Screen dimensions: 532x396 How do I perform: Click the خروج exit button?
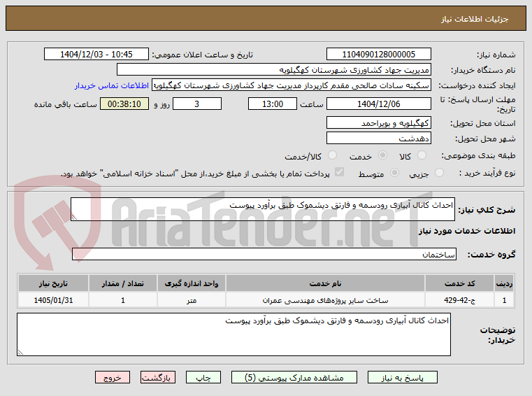point(113,377)
